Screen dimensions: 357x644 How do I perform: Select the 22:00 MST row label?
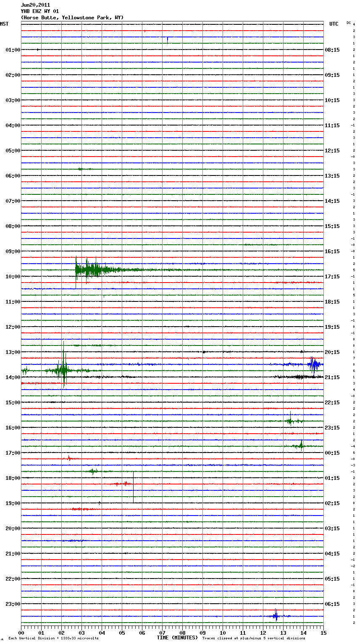(13, 579)
